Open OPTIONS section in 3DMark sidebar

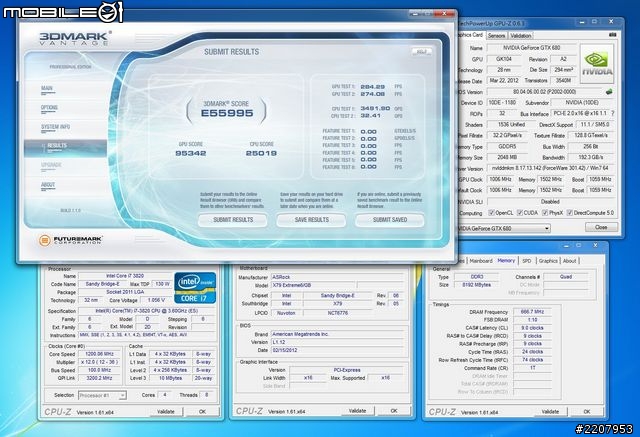(49, 108)
